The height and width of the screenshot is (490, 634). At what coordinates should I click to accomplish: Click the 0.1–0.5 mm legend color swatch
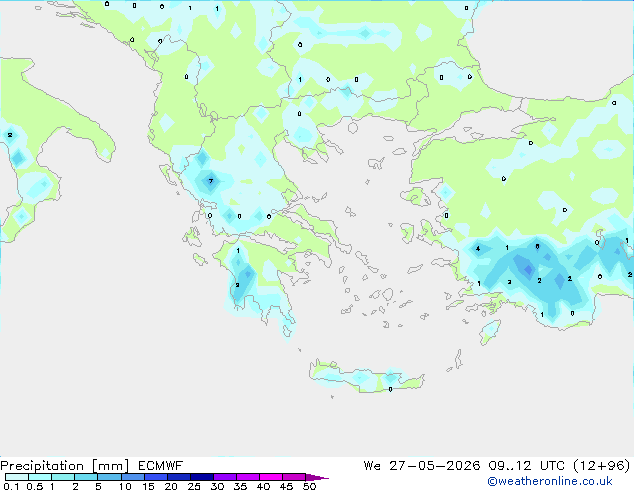tap(17, 477)
